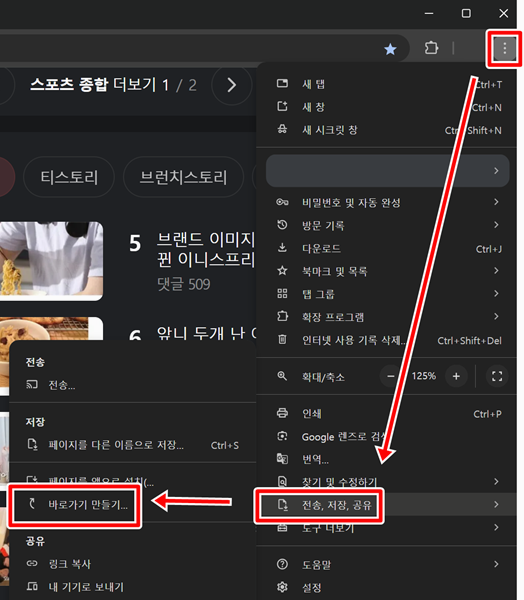Click the magnifier icon next to 확대/축소
The width and height of the screenshot is (524, 600).
(x=282, y=376)
